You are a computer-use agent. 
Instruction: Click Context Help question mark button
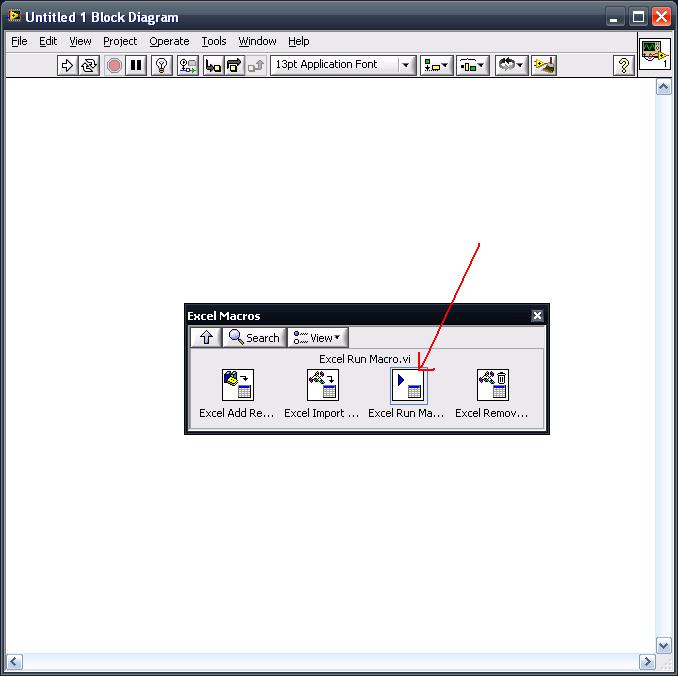click(624, 66)
